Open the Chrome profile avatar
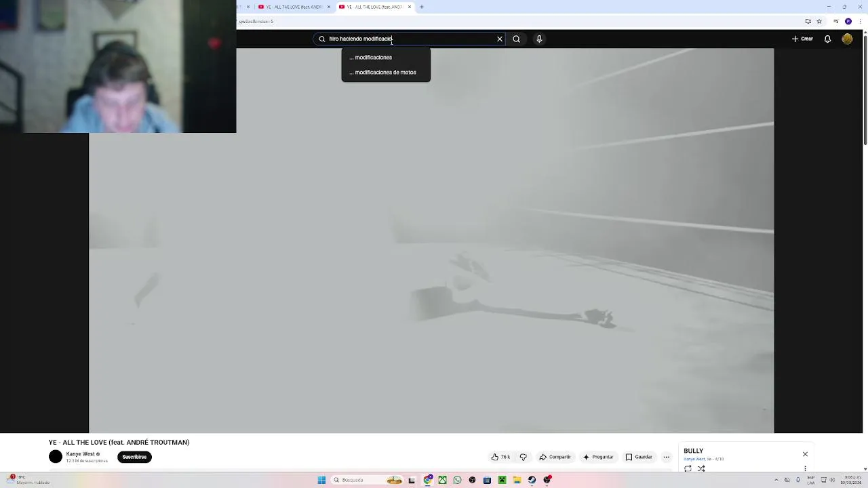 click(848, 21)
